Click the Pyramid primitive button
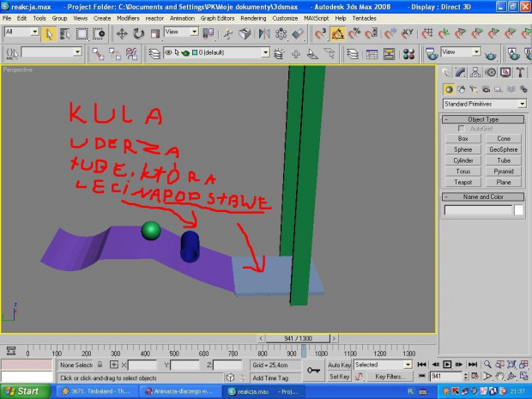Image resolution: width=532 pixels, height=399 pixels. click(x=504, y=172)
